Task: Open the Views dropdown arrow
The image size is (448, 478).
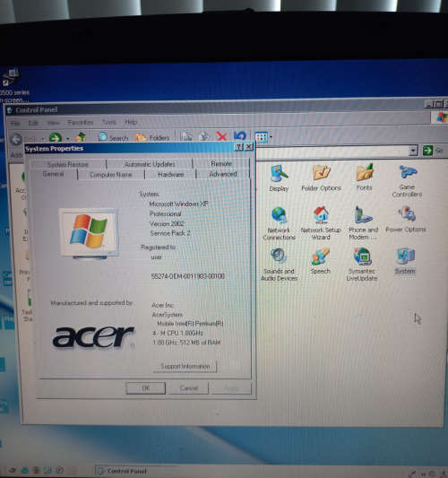Action: [x=271, y=137]
